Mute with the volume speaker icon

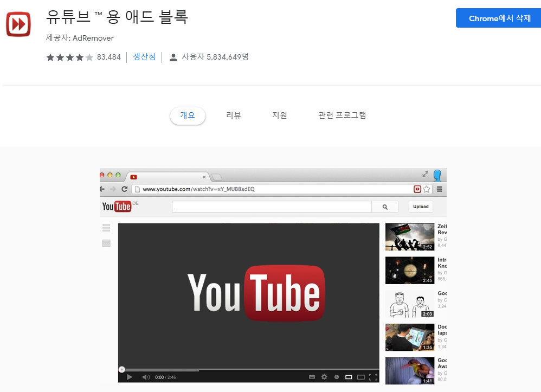[146, 377]
